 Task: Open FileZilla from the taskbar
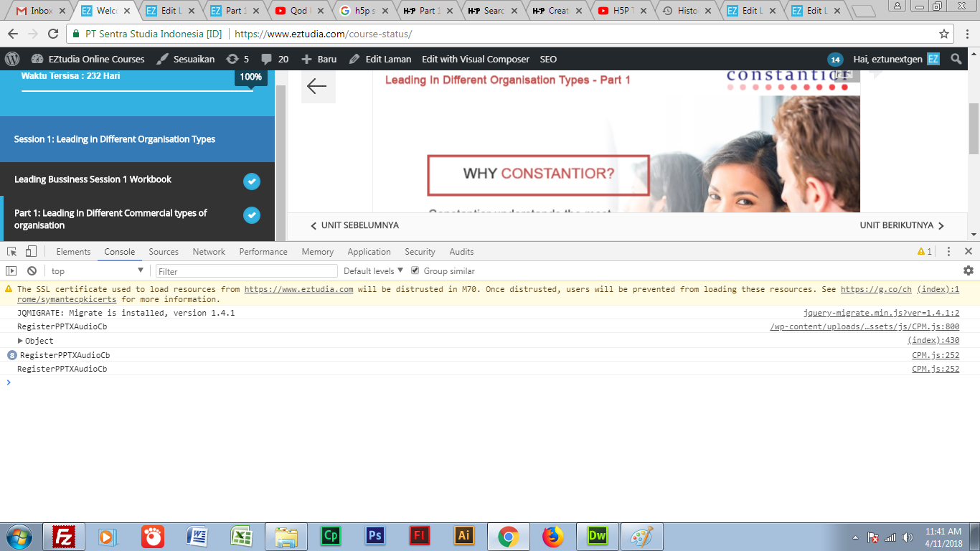tap(64, 536)
